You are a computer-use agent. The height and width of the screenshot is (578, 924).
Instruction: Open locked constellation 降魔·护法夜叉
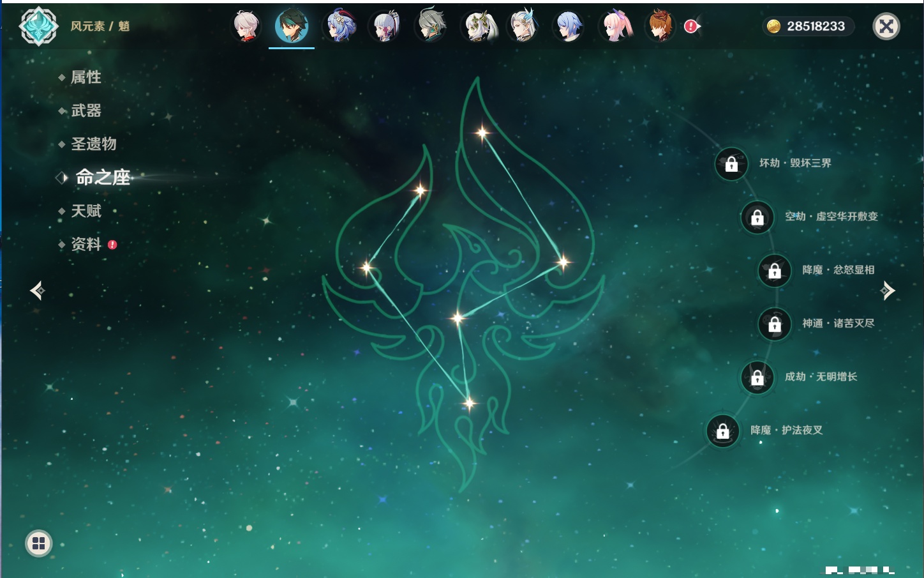[723, 431]
